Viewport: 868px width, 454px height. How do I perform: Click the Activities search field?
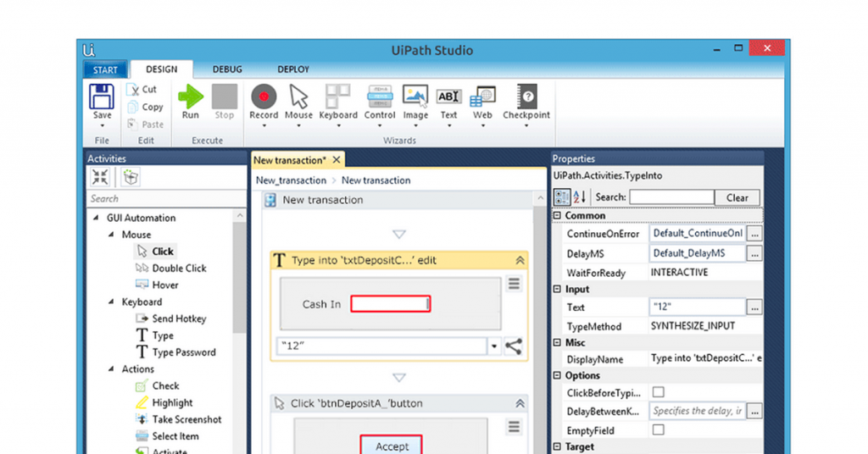166,198
